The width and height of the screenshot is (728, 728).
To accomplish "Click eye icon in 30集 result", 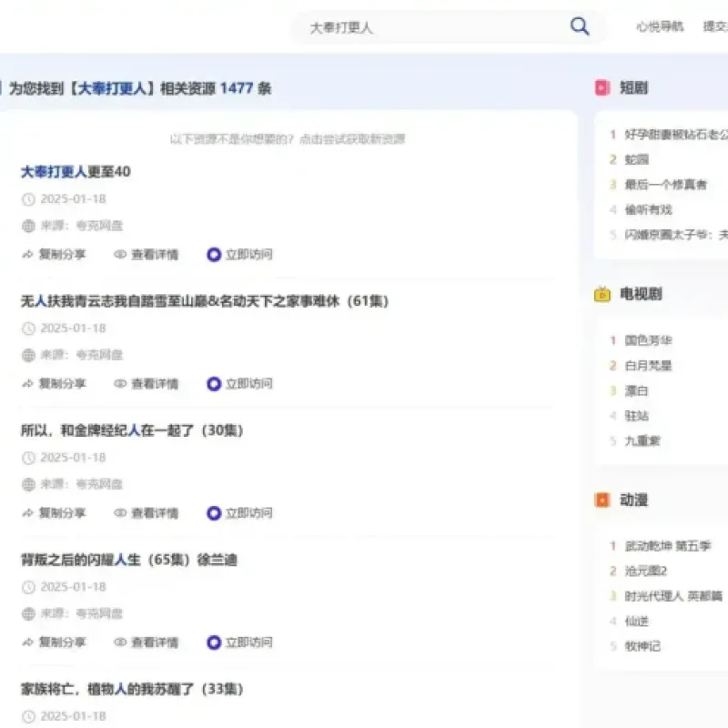I will 120,513.
